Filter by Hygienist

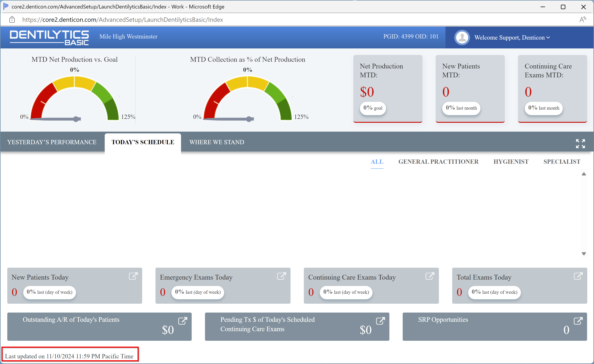pos(511,162)
